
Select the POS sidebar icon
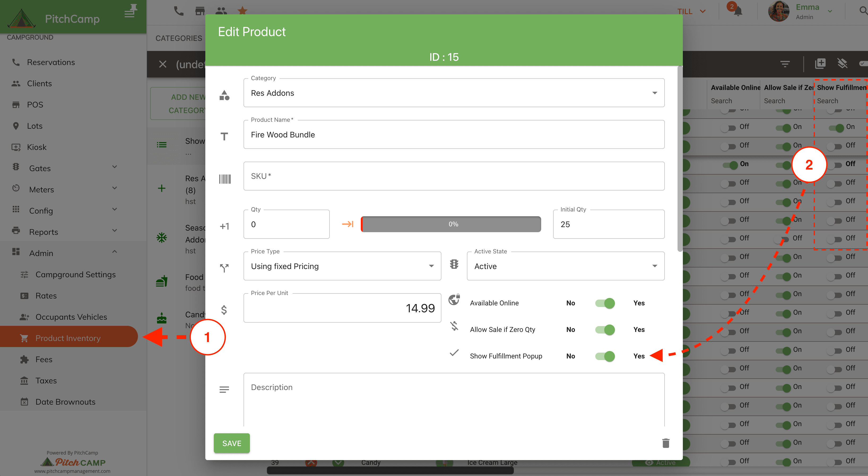tap(16, 105)
